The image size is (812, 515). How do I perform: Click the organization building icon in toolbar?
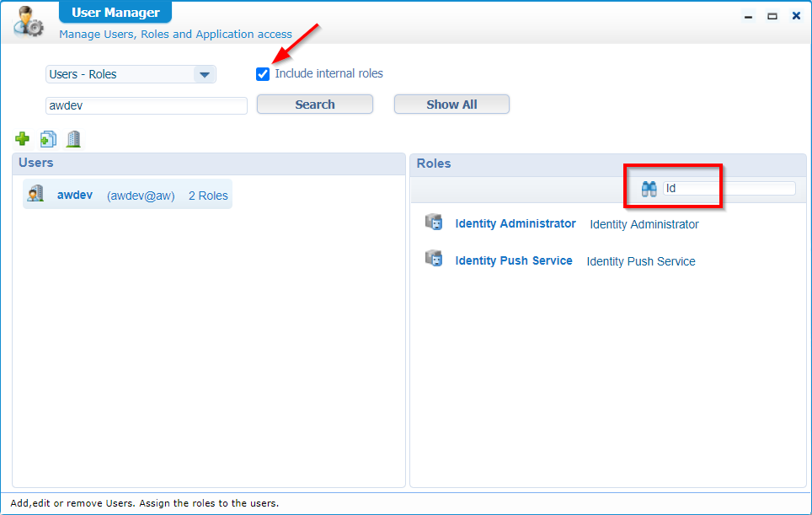click(x=73, y=139)
